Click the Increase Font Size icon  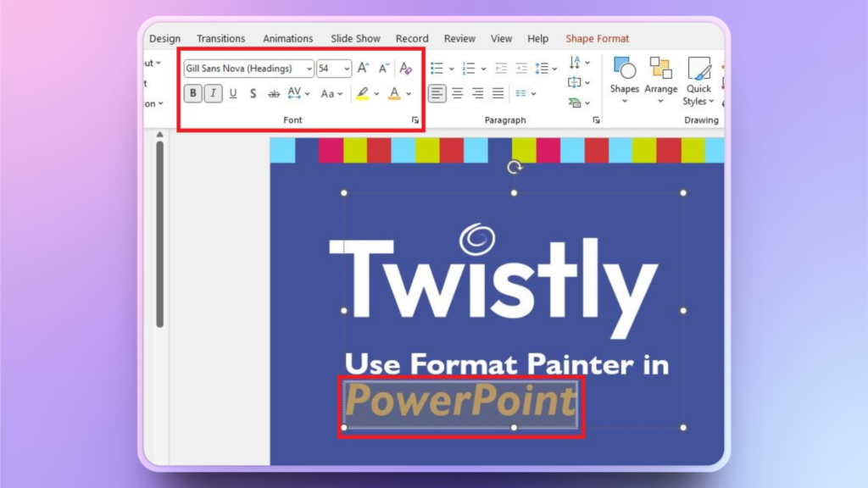pyautogui.click(x=363, y=68)
